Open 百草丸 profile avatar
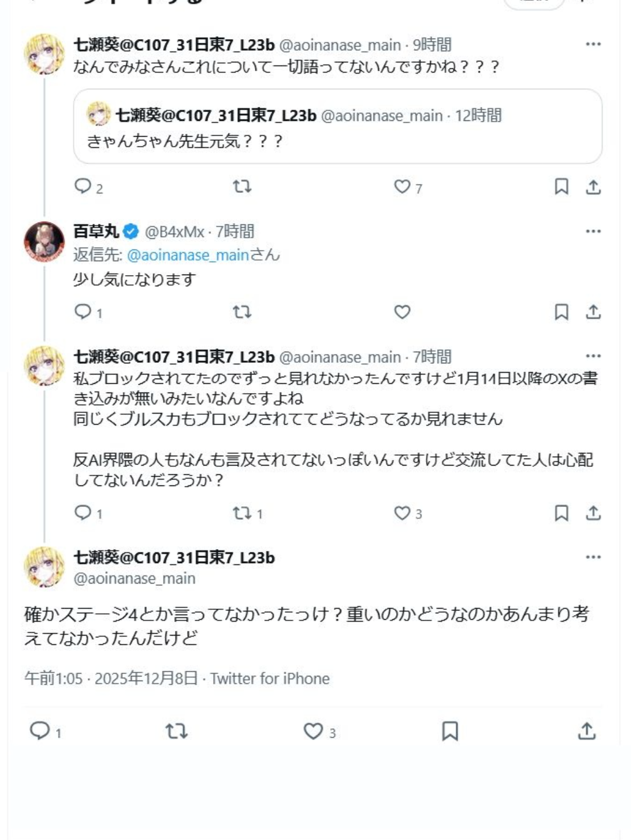The image size is (631, 840). (44, 241)
